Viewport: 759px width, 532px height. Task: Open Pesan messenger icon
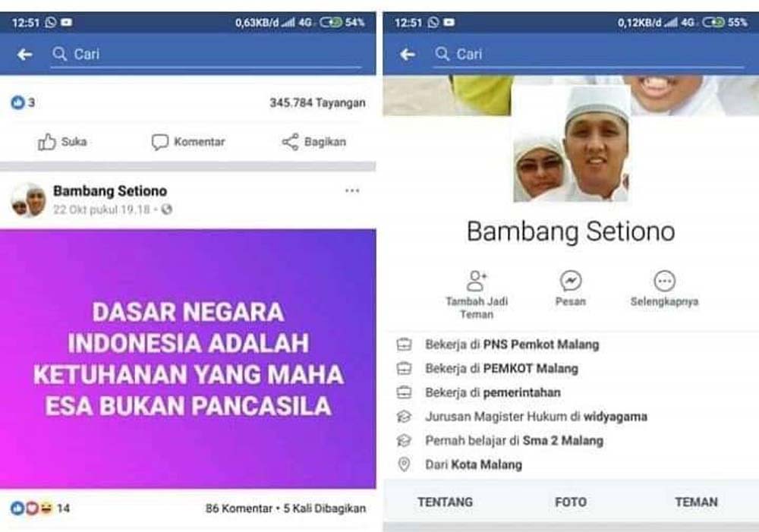[x=571, y=281]
